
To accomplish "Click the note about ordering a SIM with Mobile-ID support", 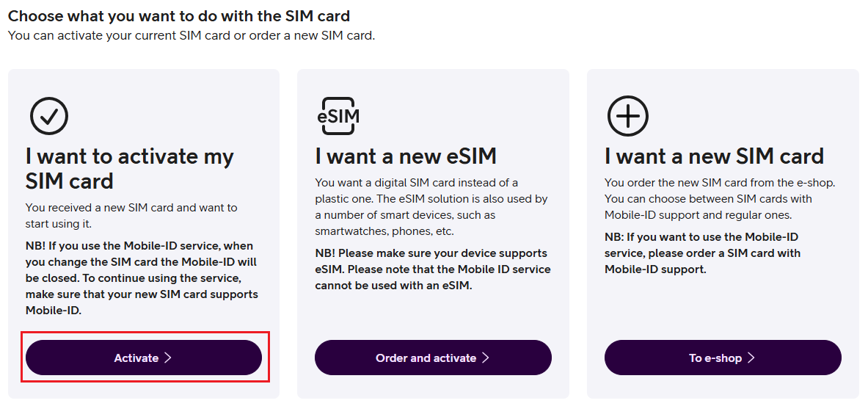I will (702, 253).
